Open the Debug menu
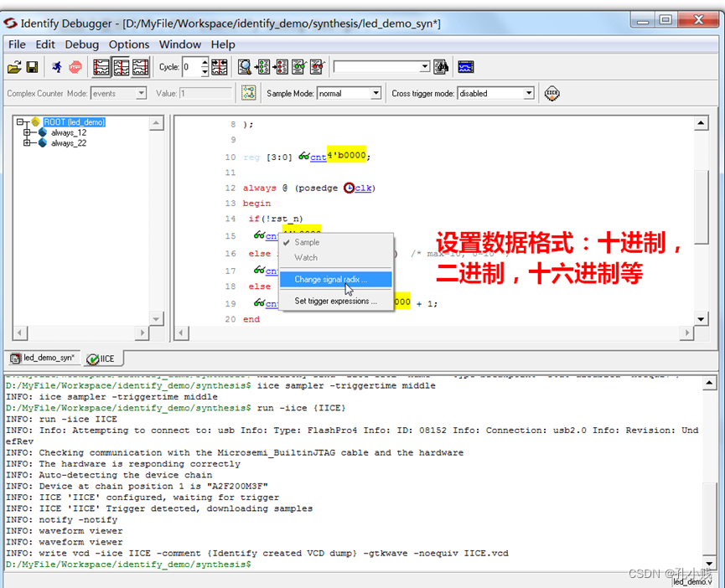The width and height of the screenshot is (725, 588). pos(81,44)
